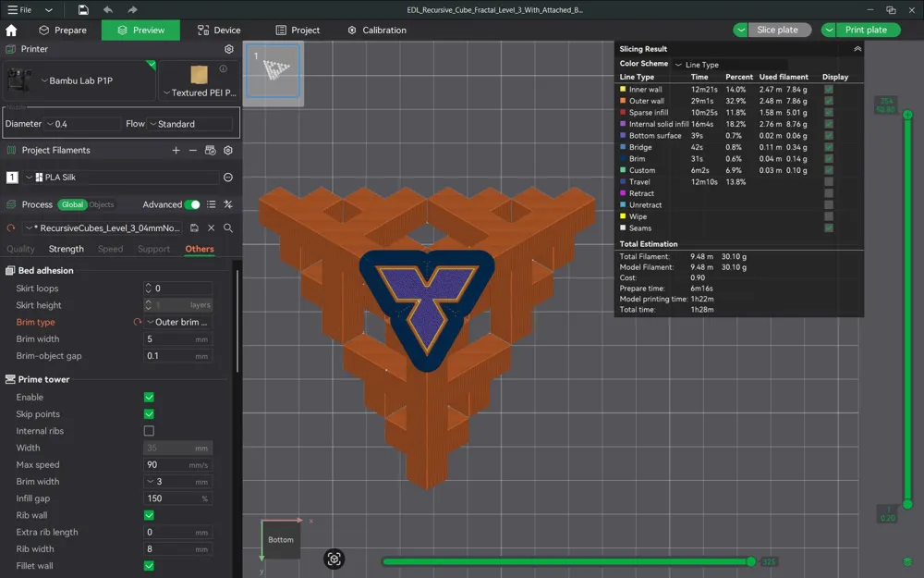Screen dimensions: 924x578
Task: Reset Brim type to default
Action: click(138, 322)
